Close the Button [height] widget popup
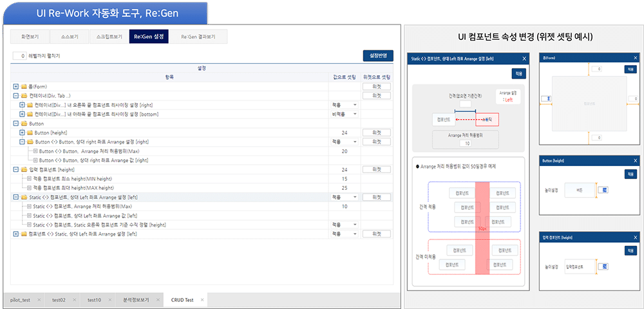 click(636, 161)
